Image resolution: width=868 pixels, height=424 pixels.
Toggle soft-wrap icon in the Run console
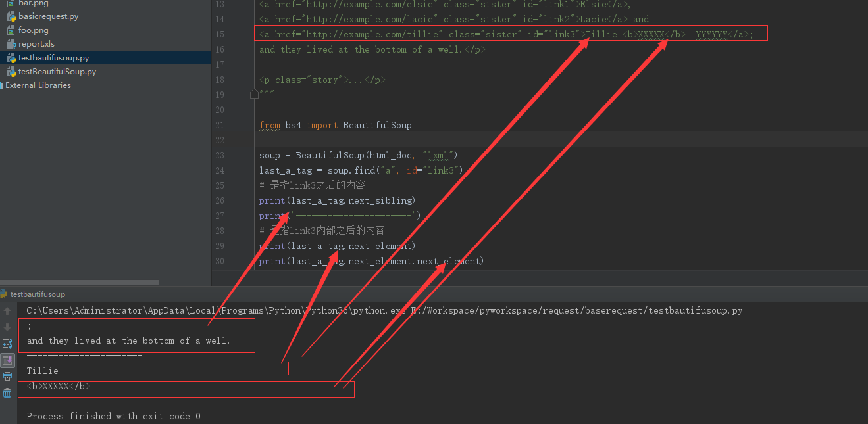7,344
